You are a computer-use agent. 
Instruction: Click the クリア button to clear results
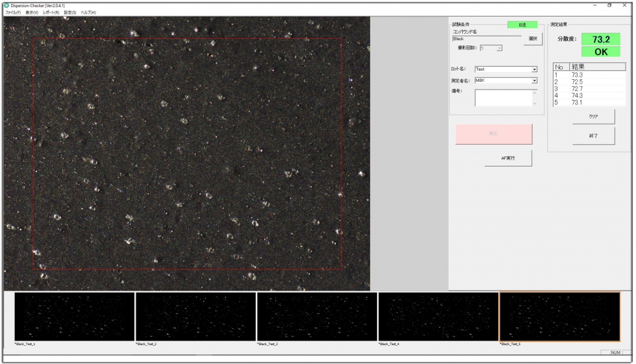[x=593, y=117]
